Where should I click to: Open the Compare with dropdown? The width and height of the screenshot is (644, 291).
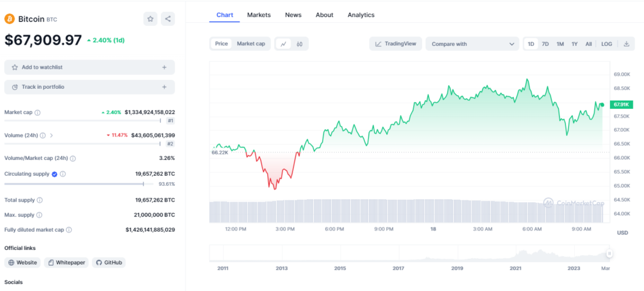click(x=472, y=44)
